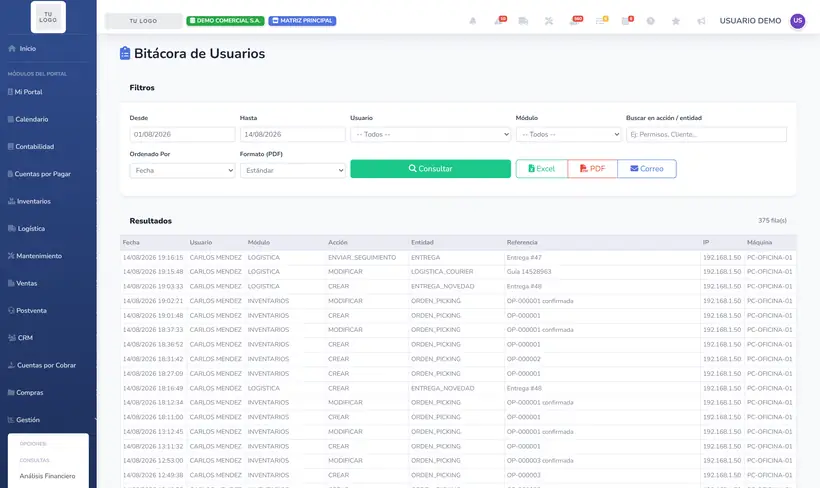Export results with the PDF button
The width and height of the screenshot is (820, 488).
[592, 168]
